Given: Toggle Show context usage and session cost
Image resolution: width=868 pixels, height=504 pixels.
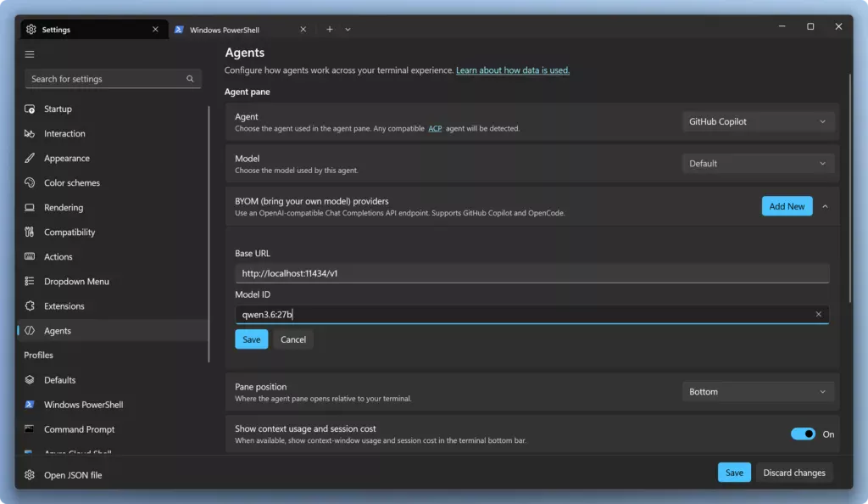Looking at the screenshot, I should tap(803, 434).
